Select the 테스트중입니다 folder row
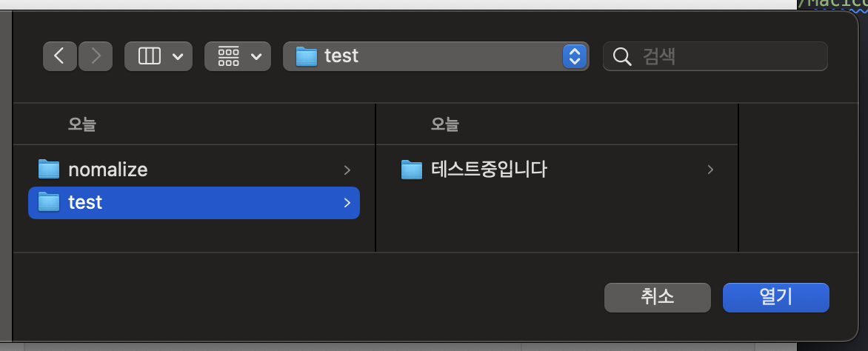Image resolution: width=868 pixels, height=351 pixels. (x=555, y=170)
